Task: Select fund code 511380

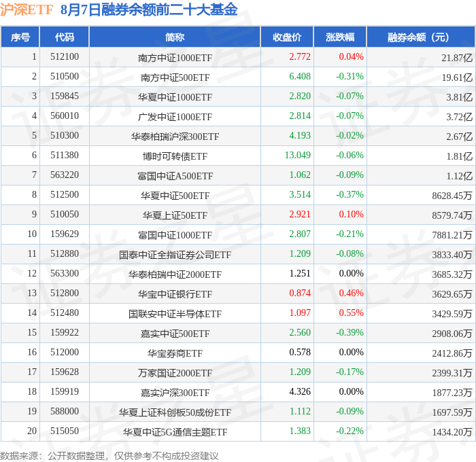Action: click(x=65, y=156)
